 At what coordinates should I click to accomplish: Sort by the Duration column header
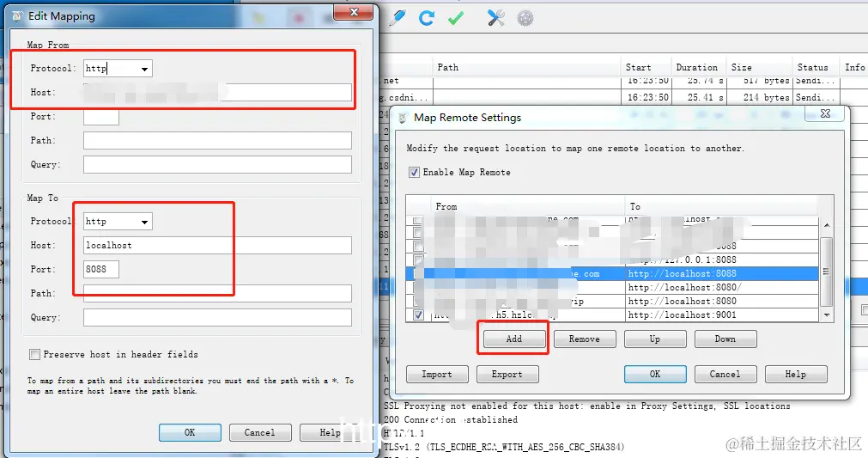[x=698, y=67]
